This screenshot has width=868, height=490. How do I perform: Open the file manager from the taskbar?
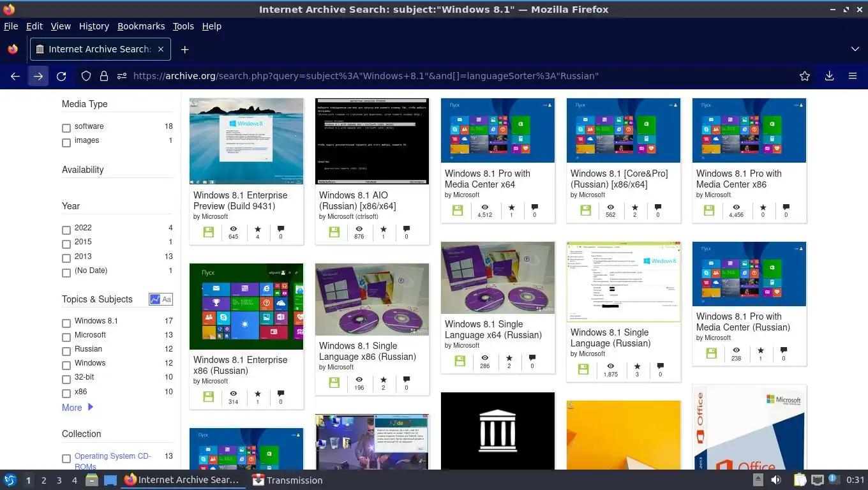coord(91,480)
